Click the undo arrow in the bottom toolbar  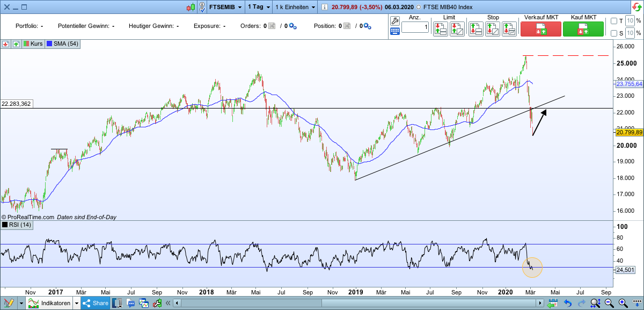pyautogui.click(x=568, y=302)
